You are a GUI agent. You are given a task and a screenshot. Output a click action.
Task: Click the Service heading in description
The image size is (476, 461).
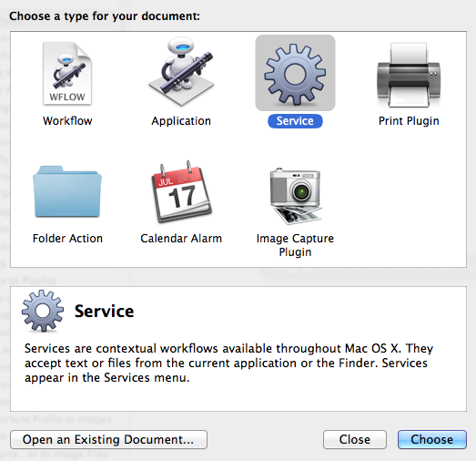[104, 312]
